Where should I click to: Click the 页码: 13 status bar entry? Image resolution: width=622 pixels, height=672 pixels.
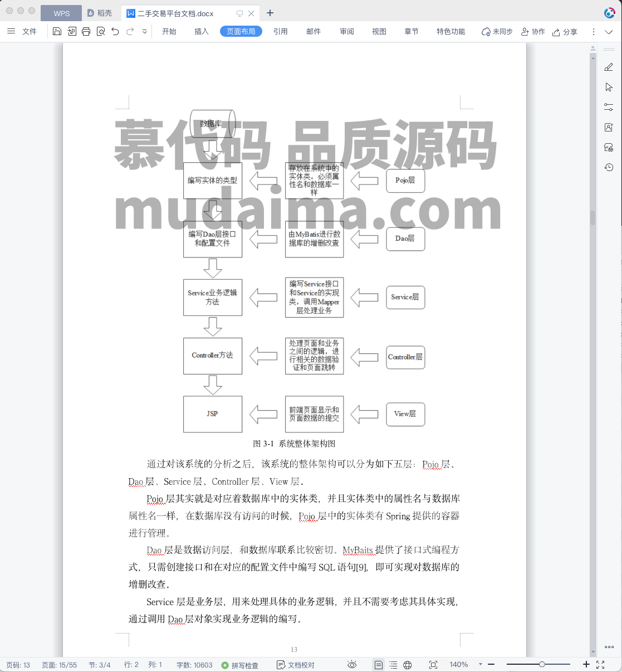pyautogui.click(x=18, y=665)
